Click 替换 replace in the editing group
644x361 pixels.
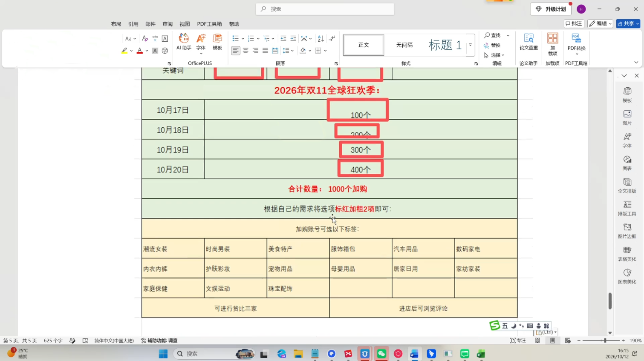[492, 45]
